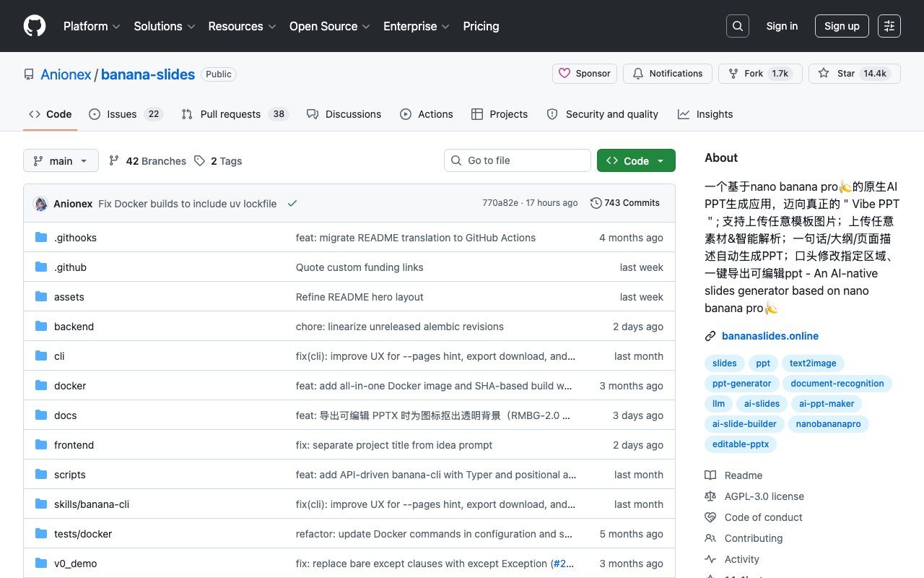Screen dimensions: 924x578
Task: Open the .githooks folder
Action: coord(75,238)
